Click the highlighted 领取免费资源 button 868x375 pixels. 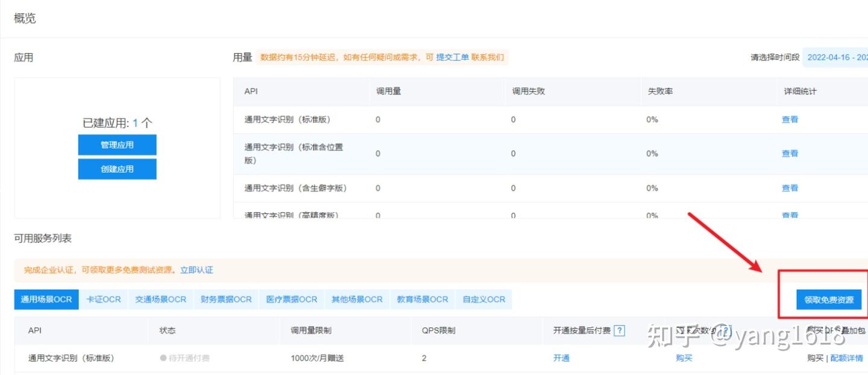point(828,299)
